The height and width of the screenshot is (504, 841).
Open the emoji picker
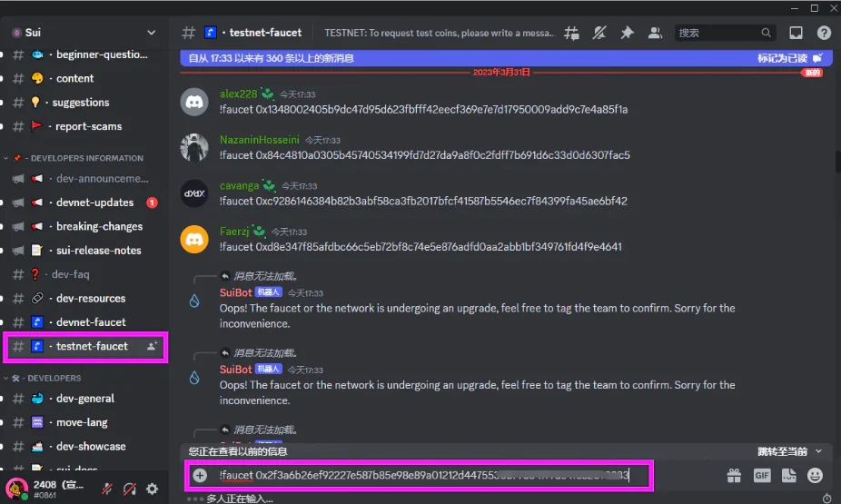816,475
